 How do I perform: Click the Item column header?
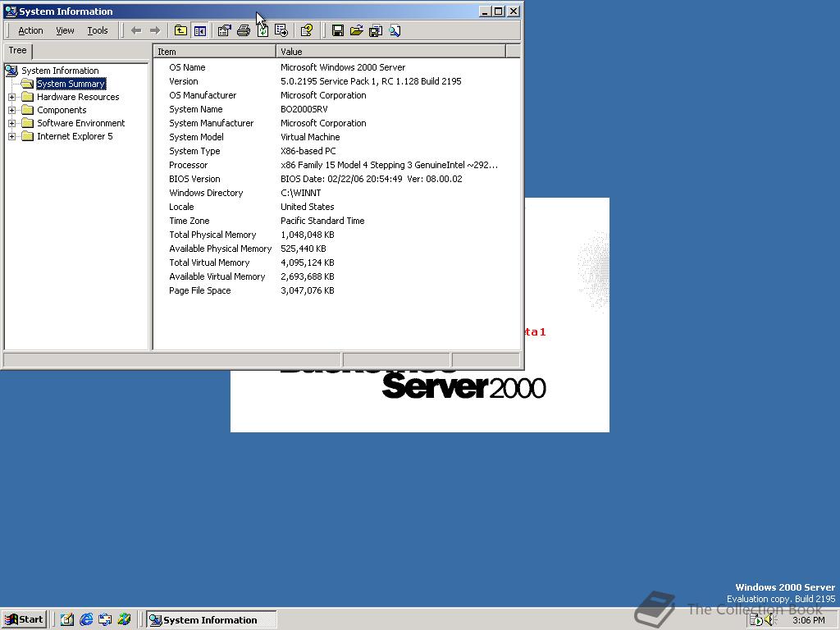point(215,52)
